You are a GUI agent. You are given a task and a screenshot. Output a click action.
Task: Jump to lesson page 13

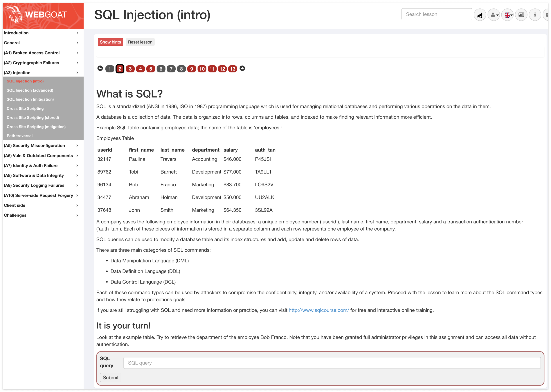pos(233,69)
